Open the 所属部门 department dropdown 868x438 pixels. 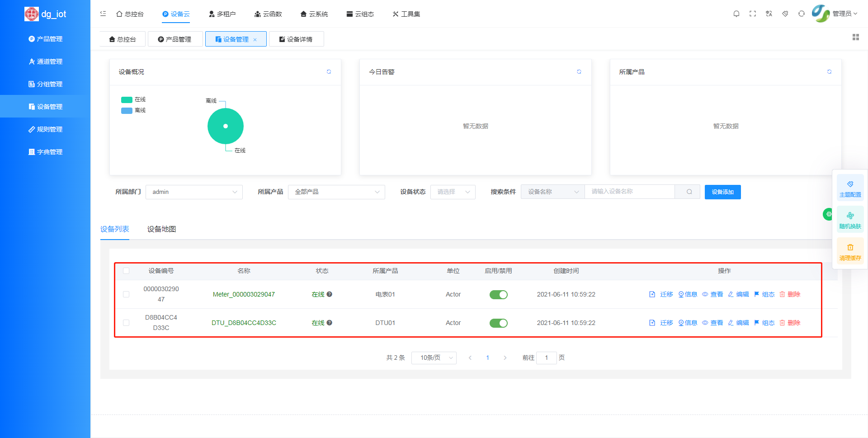coord(194,192)
